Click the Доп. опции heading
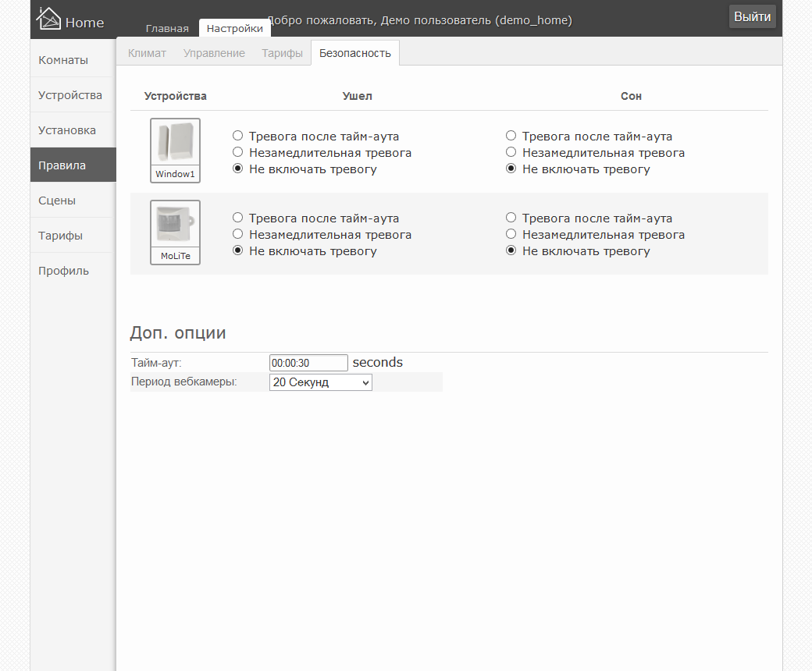This screenshot has width=812, height=671. [x=178, y=332]
